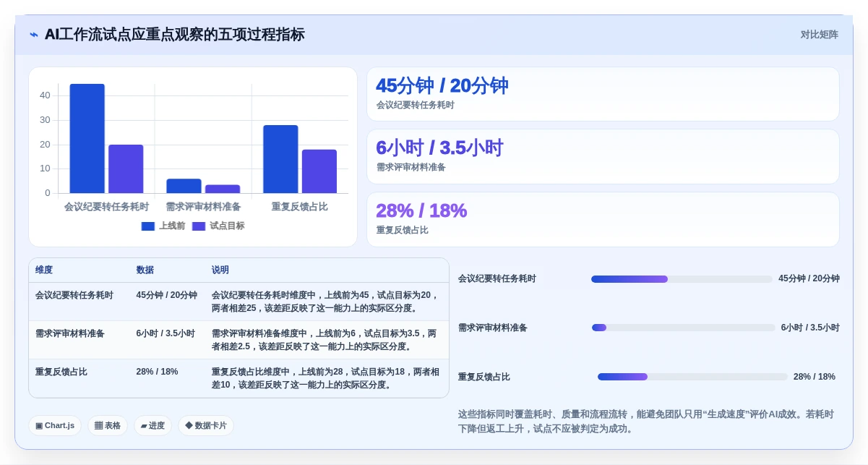The height and width of the screenshot is (465, 868).
Task: Click the 上线前 bar for 需求评审材料准备
Action: pyautogui.click(x=184, y=186)
